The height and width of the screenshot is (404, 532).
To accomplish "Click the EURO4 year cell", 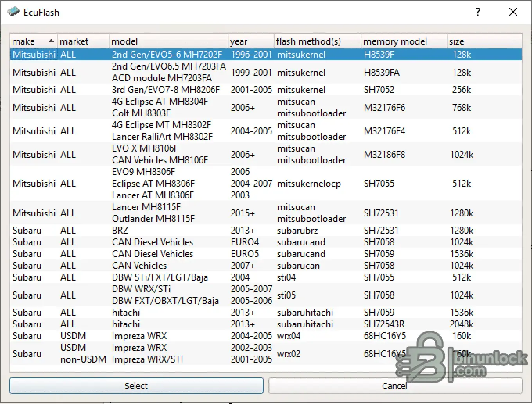I will [245, 242].
